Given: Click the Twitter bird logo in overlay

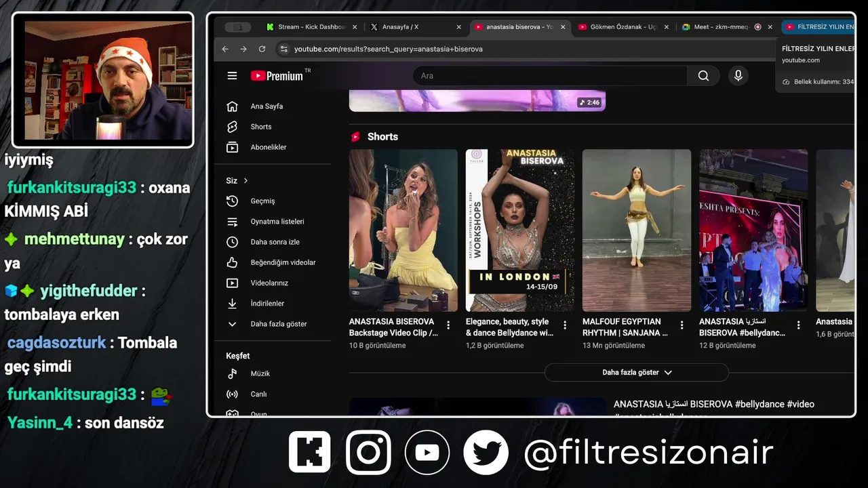Looking at the screenshot, I should click(486, 452).
